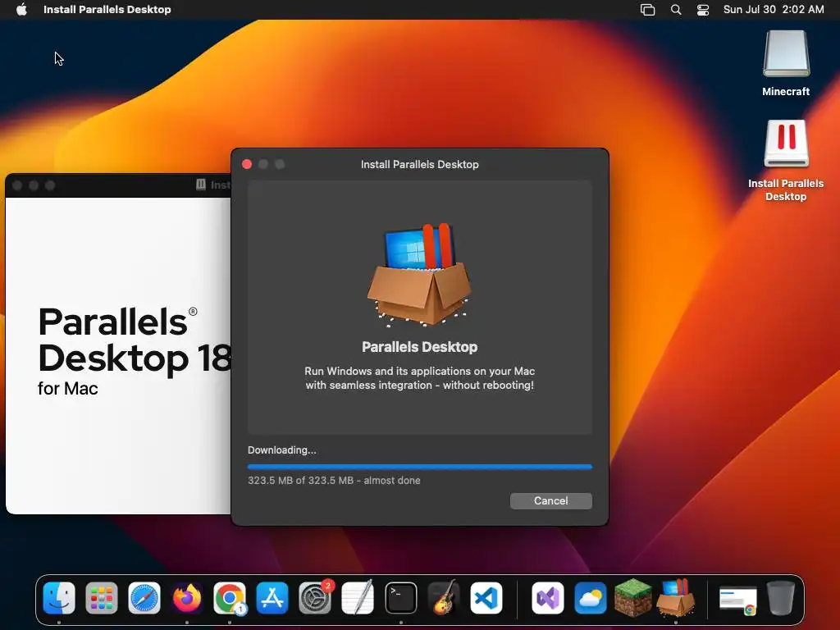
Task: Launch Firefox from the dock
Action: pos(187,598)
